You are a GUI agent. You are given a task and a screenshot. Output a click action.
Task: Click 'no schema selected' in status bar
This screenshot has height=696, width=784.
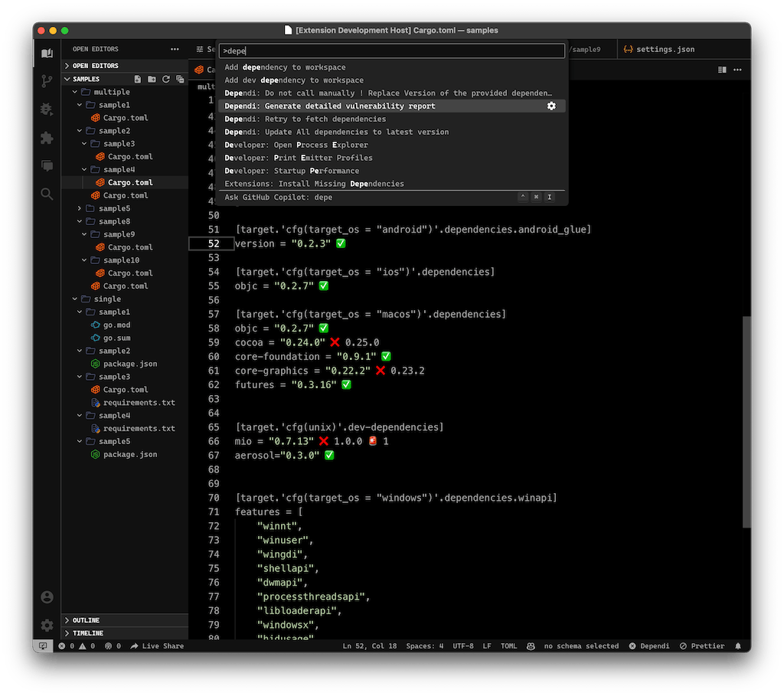[x=581, y=646]
